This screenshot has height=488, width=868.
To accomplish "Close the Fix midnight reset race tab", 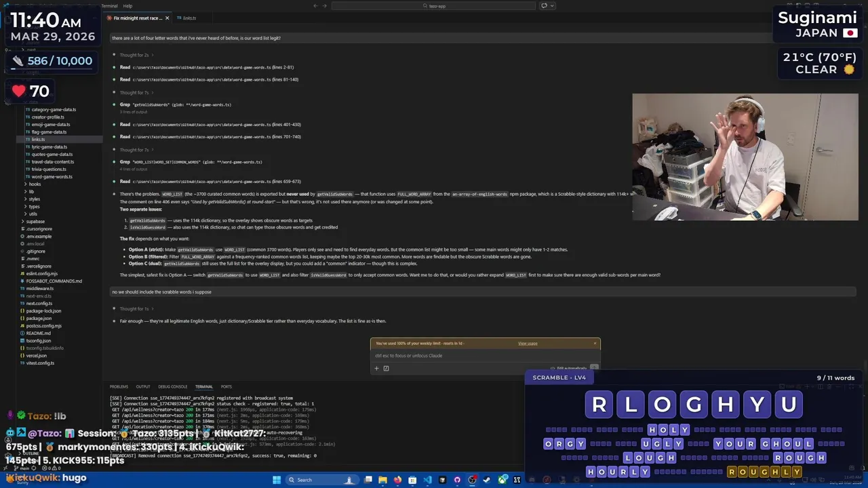I will [x=167, y=18].
